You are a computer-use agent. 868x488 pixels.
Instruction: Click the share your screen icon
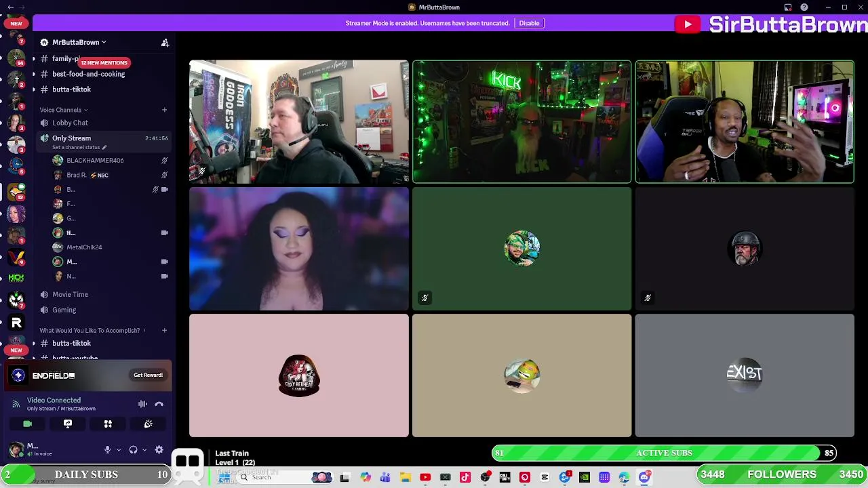68,424
